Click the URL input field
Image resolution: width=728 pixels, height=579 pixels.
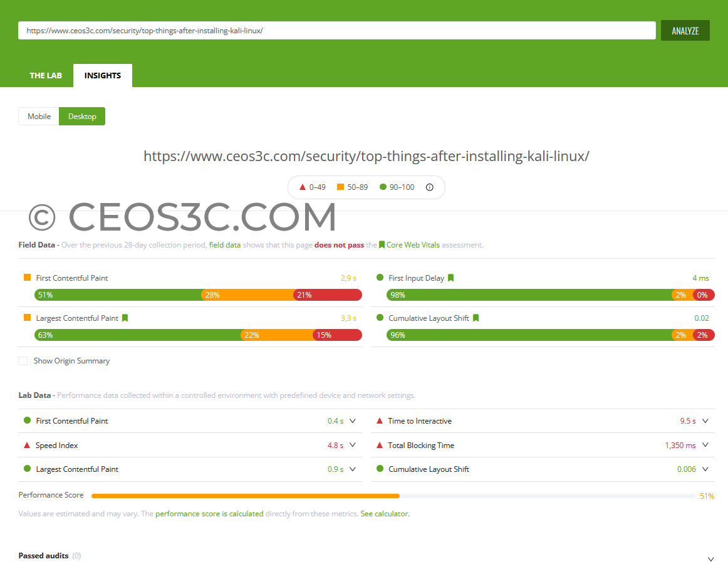click(x=336, y=31)
